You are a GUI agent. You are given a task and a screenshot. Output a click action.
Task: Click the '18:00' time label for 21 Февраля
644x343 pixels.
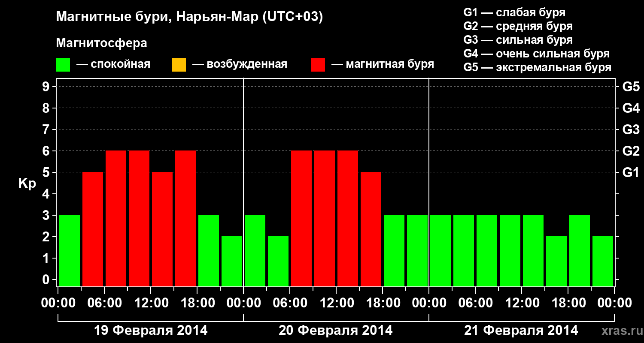[568, 303]
